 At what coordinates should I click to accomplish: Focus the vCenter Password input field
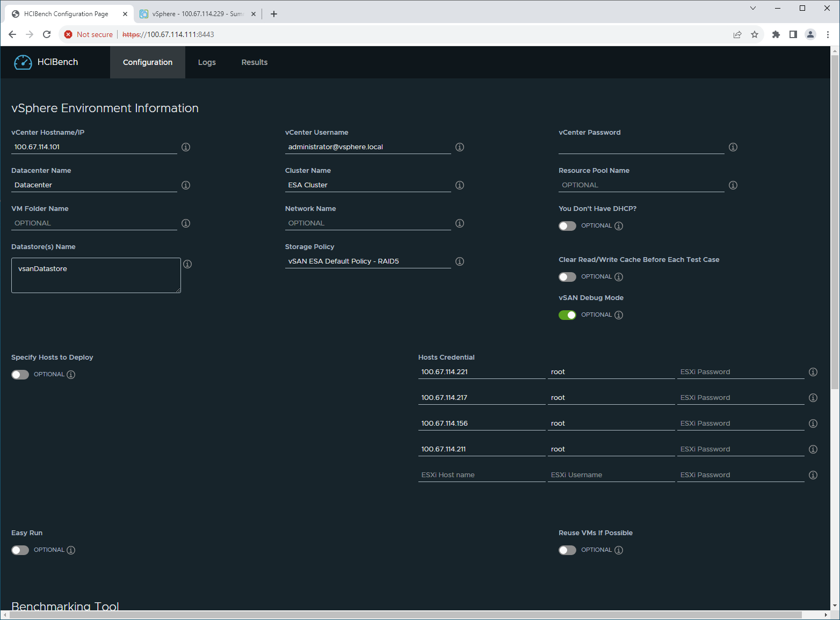(x=641, y=147)
